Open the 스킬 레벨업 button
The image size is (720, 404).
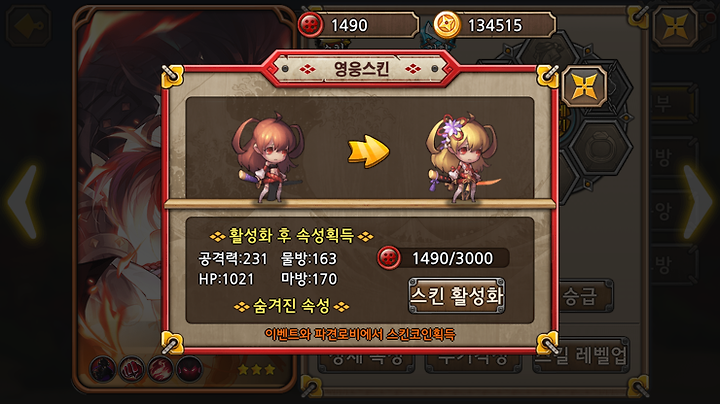[x=581, y=356]
